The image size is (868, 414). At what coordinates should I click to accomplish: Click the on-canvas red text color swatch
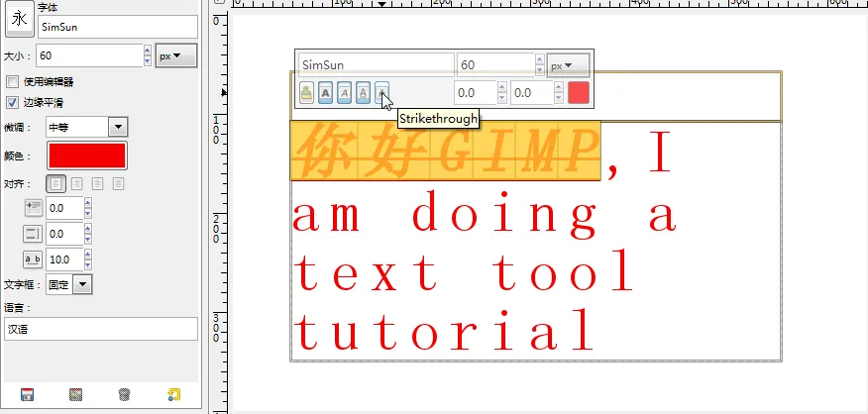tap(579, 93)
